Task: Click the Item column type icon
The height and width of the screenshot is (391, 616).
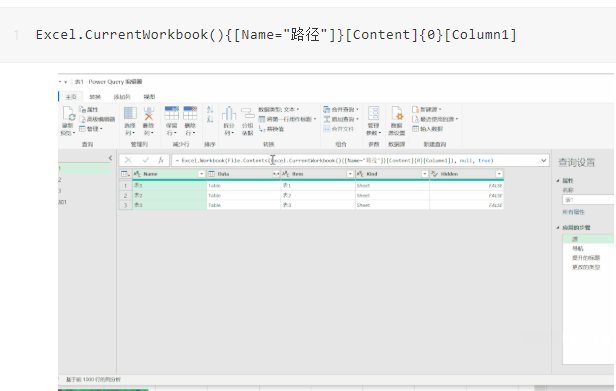Action: pyautogui.click(x=286, y=174)
